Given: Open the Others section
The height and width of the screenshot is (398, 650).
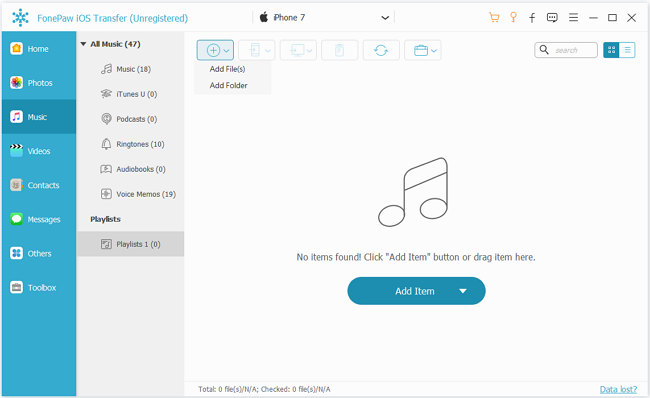Looking at the screenshot, I should pyautogui.click(x=39, y=253).
